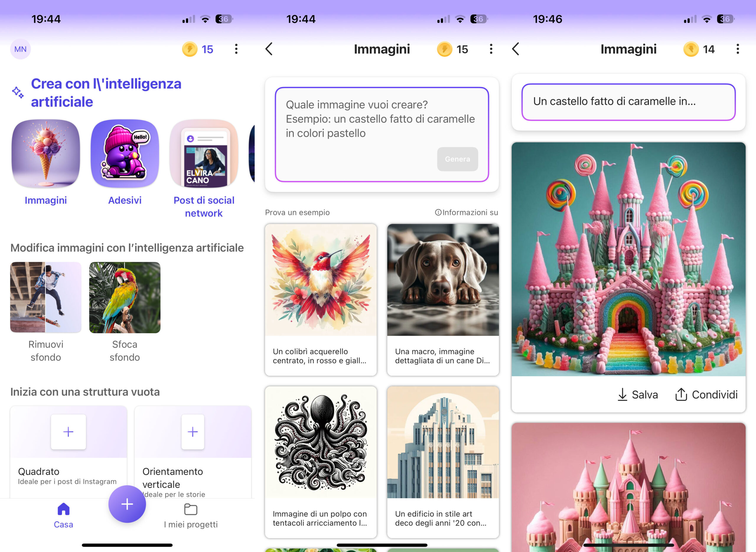Switch to I miei progetti tab
756x552 pixels.
190,515
